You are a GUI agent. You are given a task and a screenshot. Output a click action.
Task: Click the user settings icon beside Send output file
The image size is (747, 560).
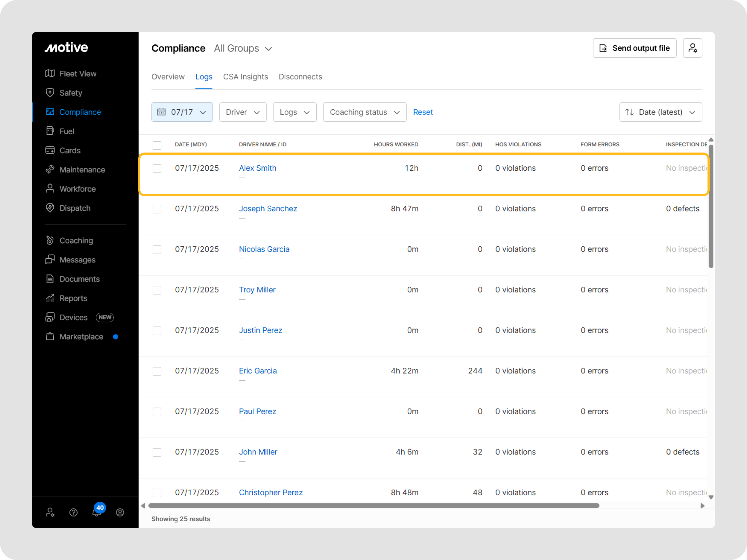(692, 48)
